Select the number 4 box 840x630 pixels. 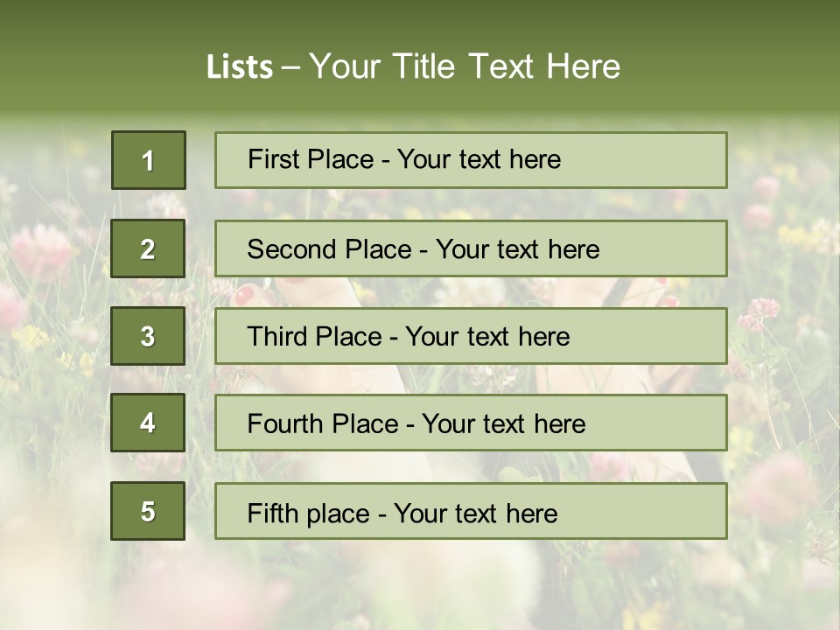(x=148, y=423)
